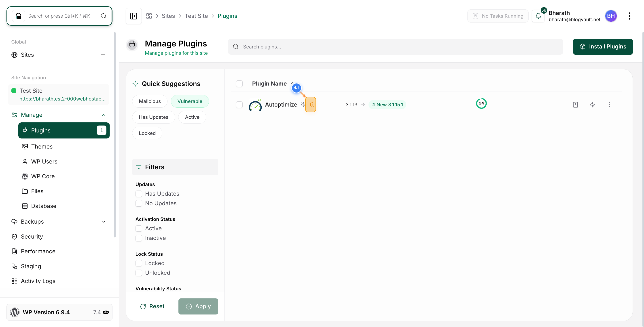Select the Autoptimize row checkbox
The image size is (644, 327).
tap(239, 104)
